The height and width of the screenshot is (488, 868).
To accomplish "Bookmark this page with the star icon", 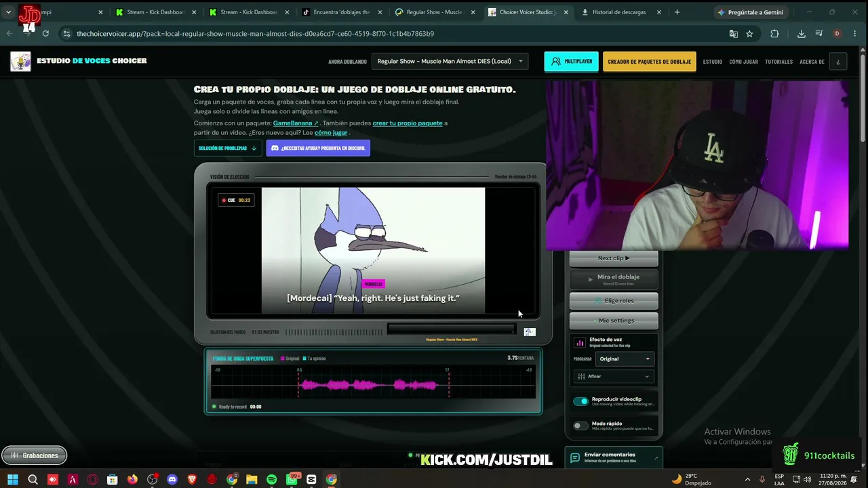I will pyautogui.click(x=749, y=33).
